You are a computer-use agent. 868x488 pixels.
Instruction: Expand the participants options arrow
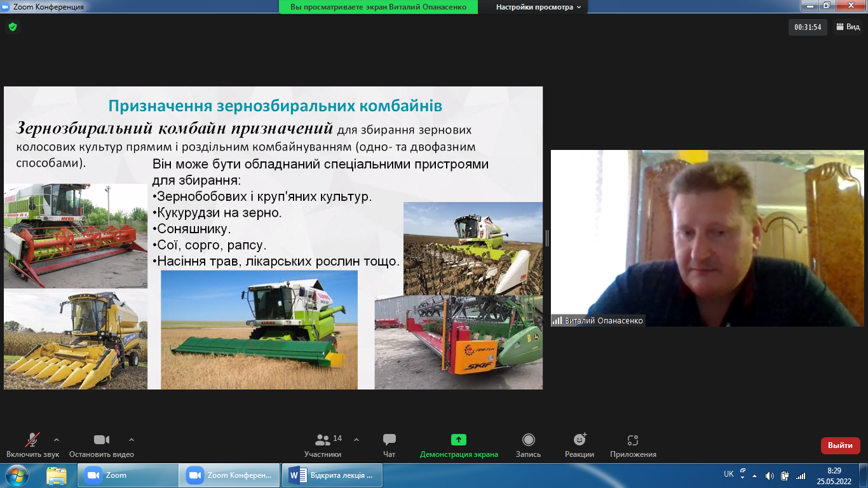pyautogui.click(x=356, y=440)
